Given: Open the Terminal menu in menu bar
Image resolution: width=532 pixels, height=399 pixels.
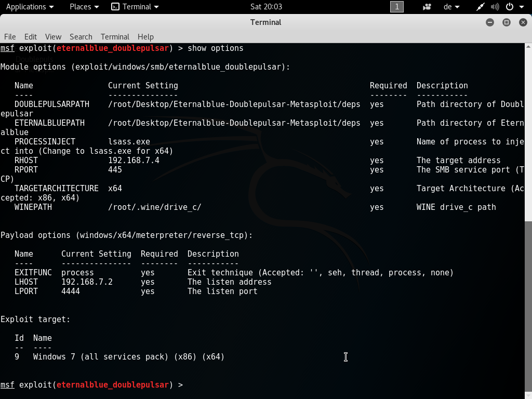Looking at the screenshot, I should [x=115, y=37].
